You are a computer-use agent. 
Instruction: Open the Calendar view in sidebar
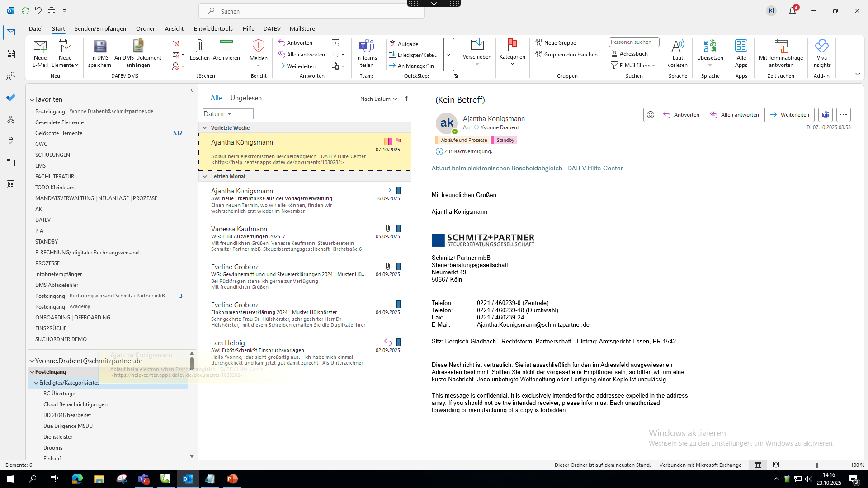[11, 54]
